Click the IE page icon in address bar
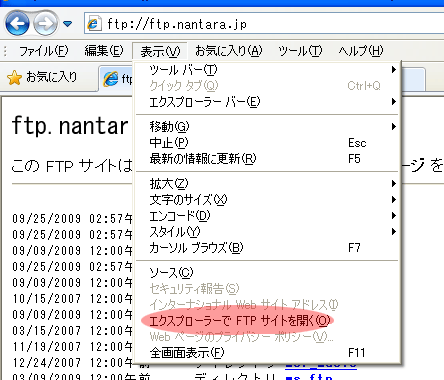Viewport: 444px width, 380px height. coord(94,24)
